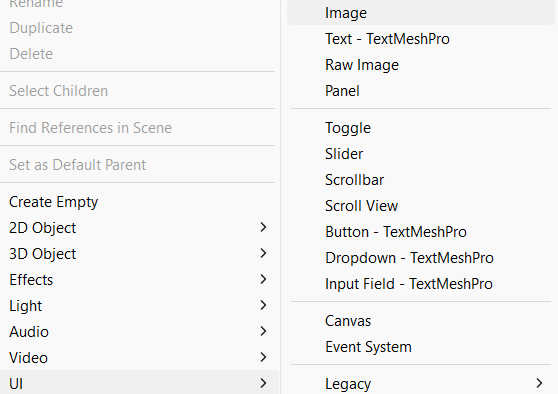The image size is (558, 394).
Task: Click Find References in Scene
Action: point(139,128)
